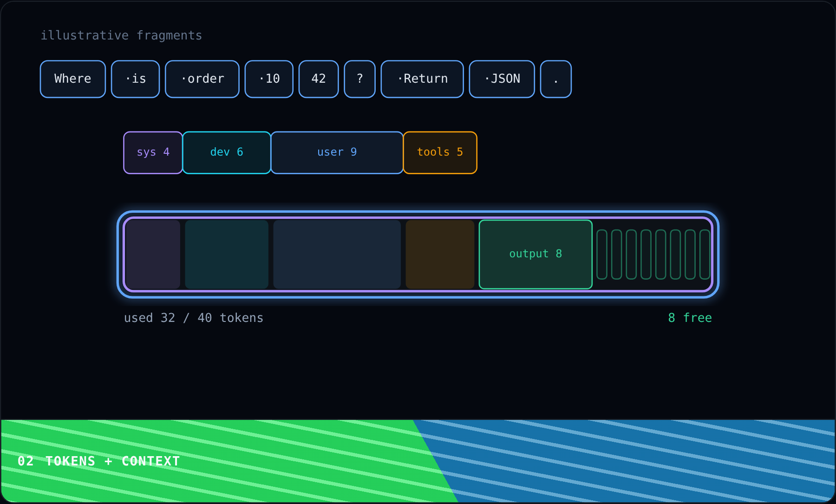The width and height of the screenshot is (836, 504).
Task: Click the 'tools 5' segment label
Action: click(x=440, y=152)
